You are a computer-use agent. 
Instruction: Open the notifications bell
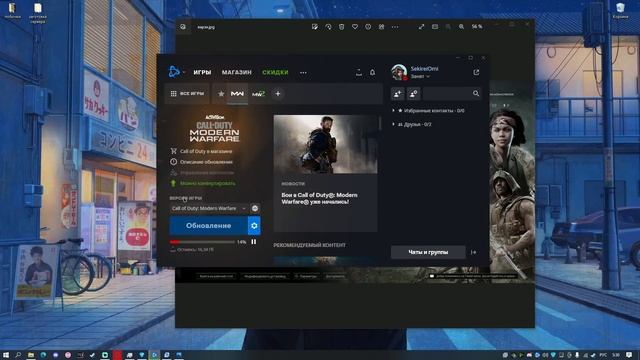pyautogui.click(x=372, y=72)
